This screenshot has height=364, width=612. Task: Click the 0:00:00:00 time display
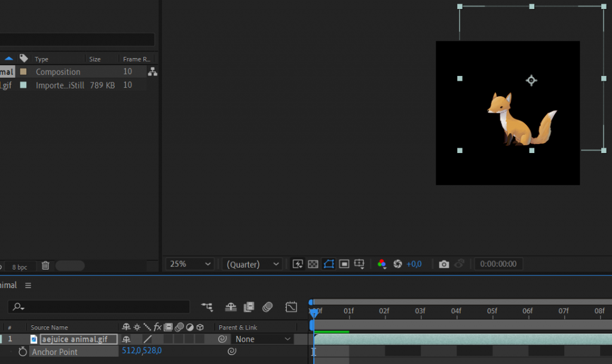coord(498,264)
